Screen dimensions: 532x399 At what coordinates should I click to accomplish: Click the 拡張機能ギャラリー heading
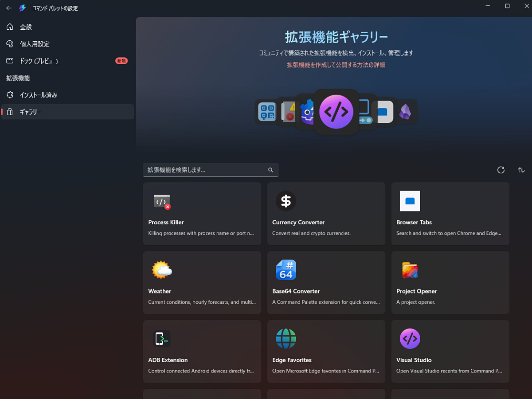tap(336, 37)
